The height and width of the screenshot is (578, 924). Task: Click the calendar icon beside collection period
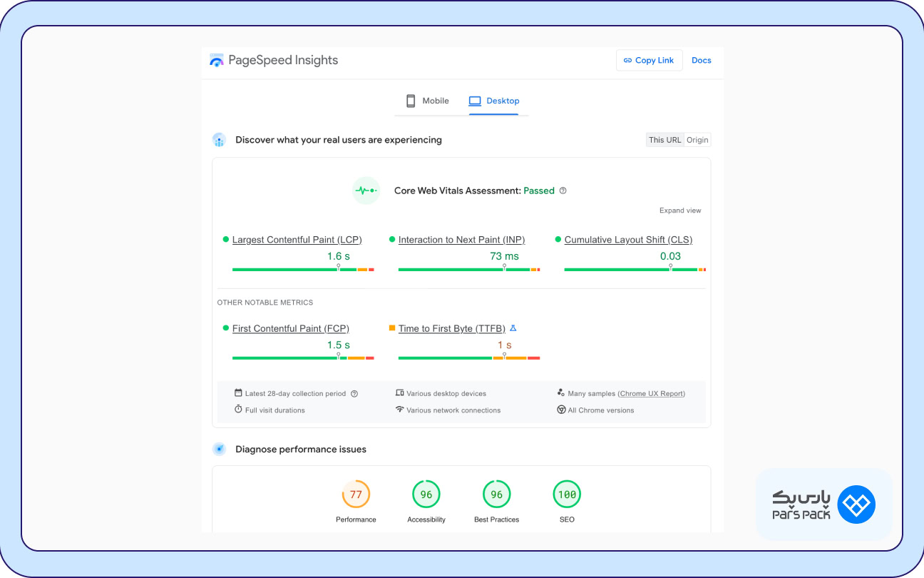(238, 393)
